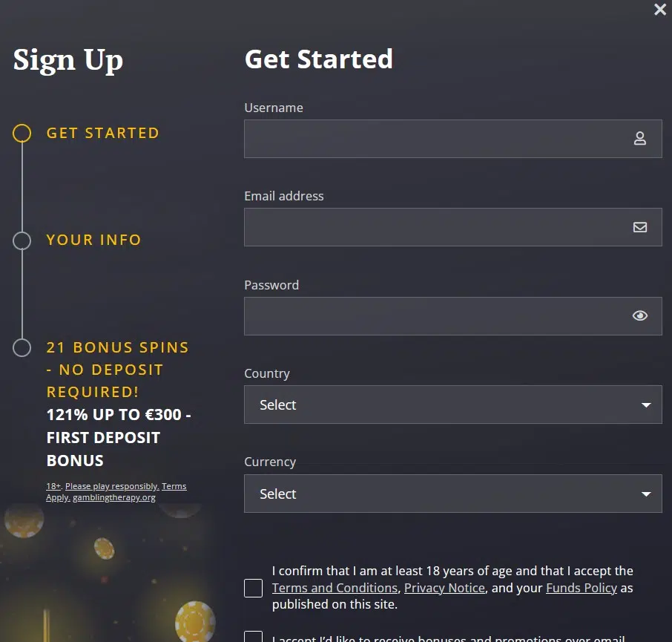Open the Country select dropdown
The image size is (672, 642).
453,404
